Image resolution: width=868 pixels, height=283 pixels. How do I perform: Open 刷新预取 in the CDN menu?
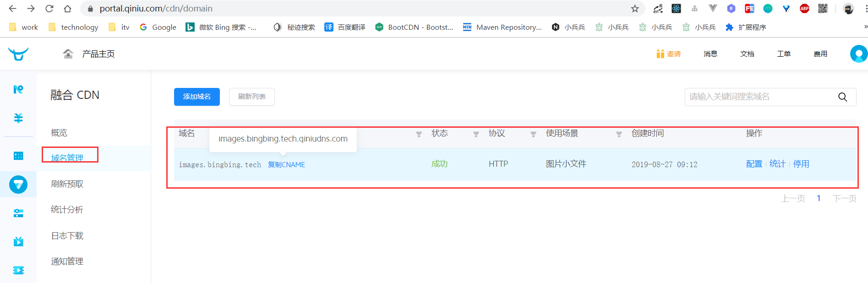pyautogui.click(x=67, y=184)
